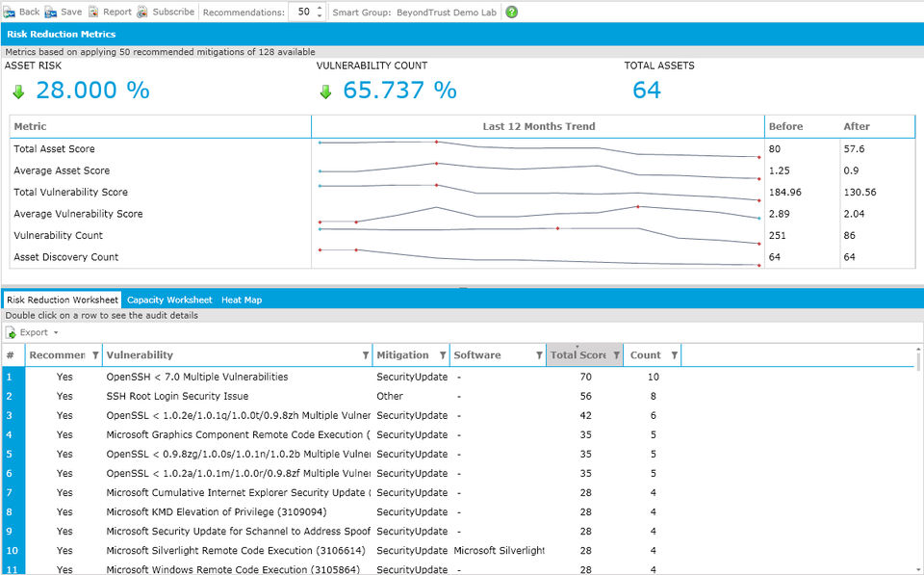The width and height of the screenshot is (924, 575).
Task: Click the Before value 184.96
Action: [785, 192]
